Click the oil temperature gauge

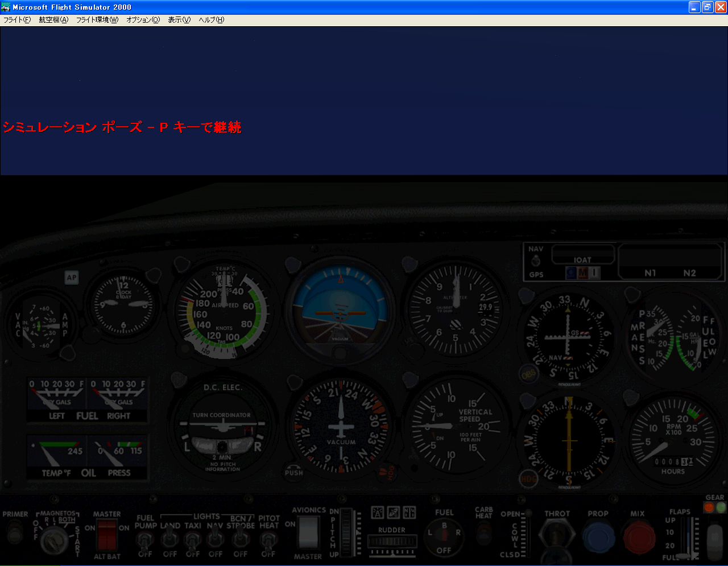56,458
